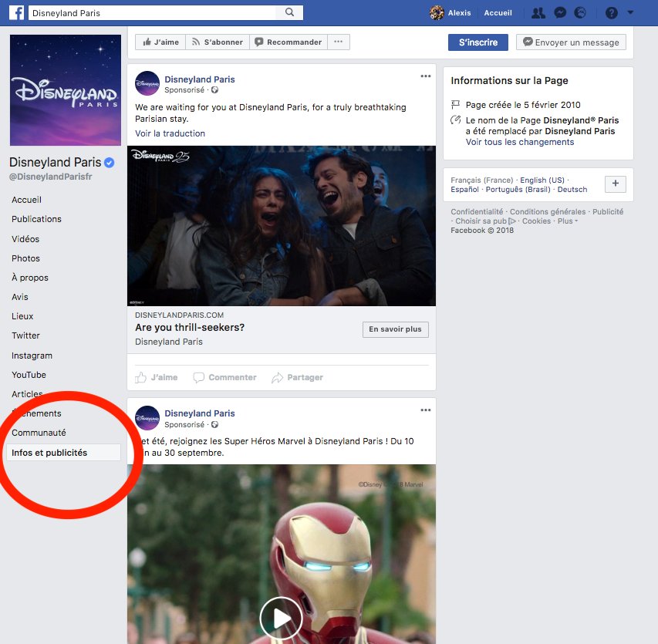Click DISNEYLANDPARIS.COM link text
The width and height of the screenshot is (658, 644).
tap(179, 315)
